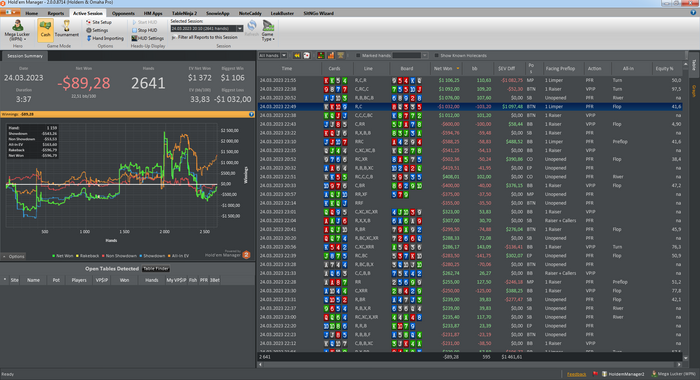Open the LeakBuster tab
The image size is (700, 380).
tap(282, 13)
